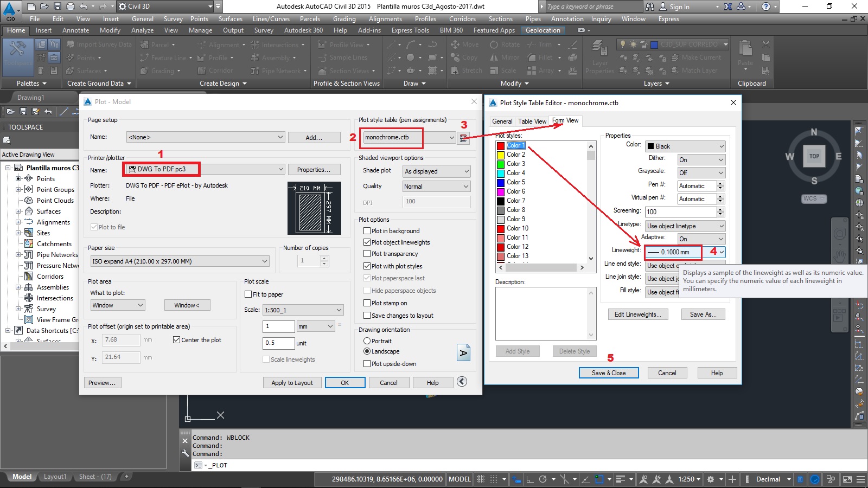The width and height of the screenshot is (868, 488).
Task: Click the Window< selection button
Action: [187, 305]
